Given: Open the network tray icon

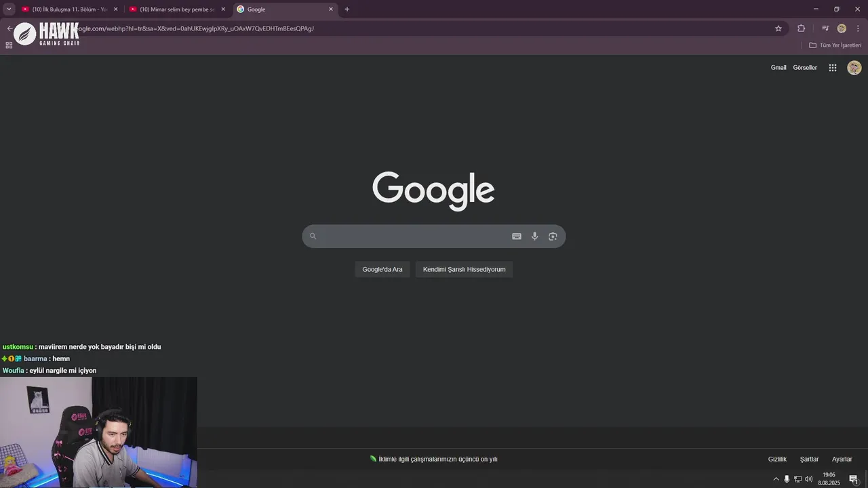Looking at the screenshot, I should tap(797, 479).
